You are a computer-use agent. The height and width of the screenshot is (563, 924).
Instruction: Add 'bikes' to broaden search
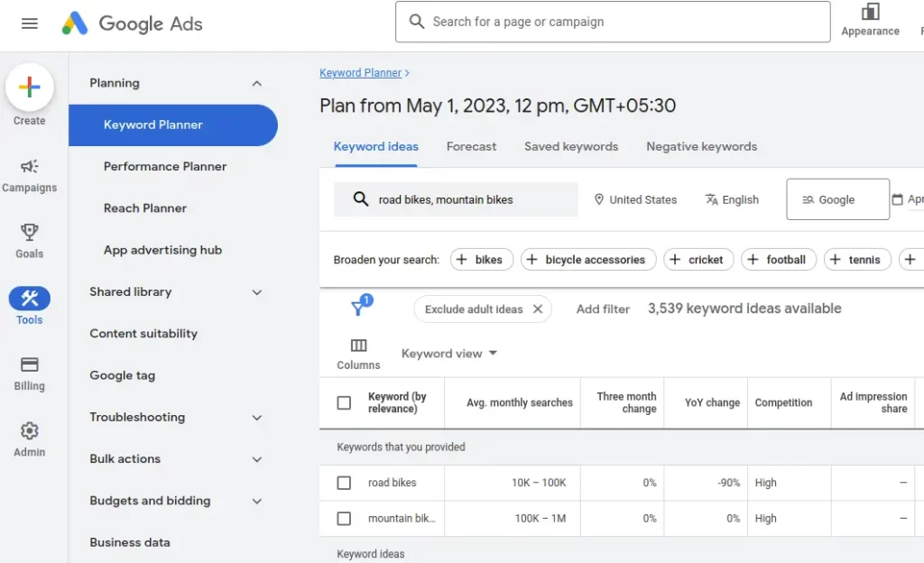[x=482, y=260]
